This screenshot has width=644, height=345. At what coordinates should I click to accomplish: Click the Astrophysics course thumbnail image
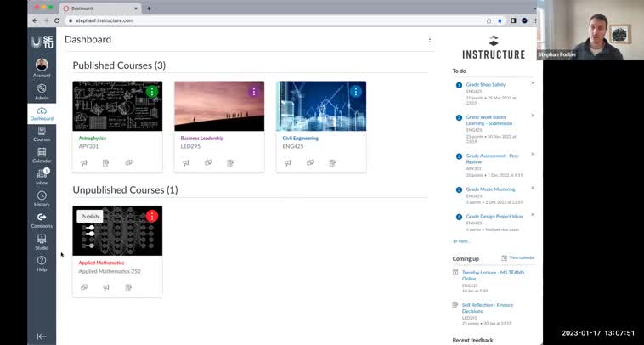[x=117, y=106]
